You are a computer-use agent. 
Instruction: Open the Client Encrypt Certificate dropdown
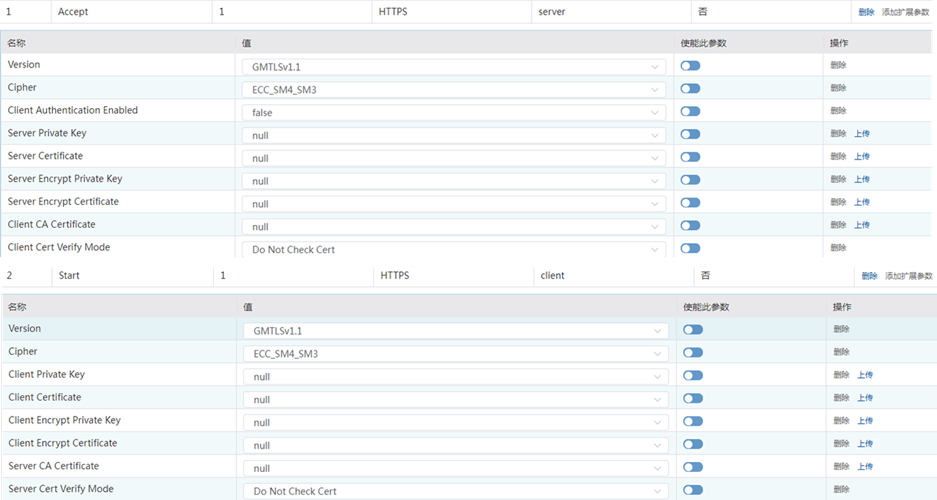[x=456, y=446]
